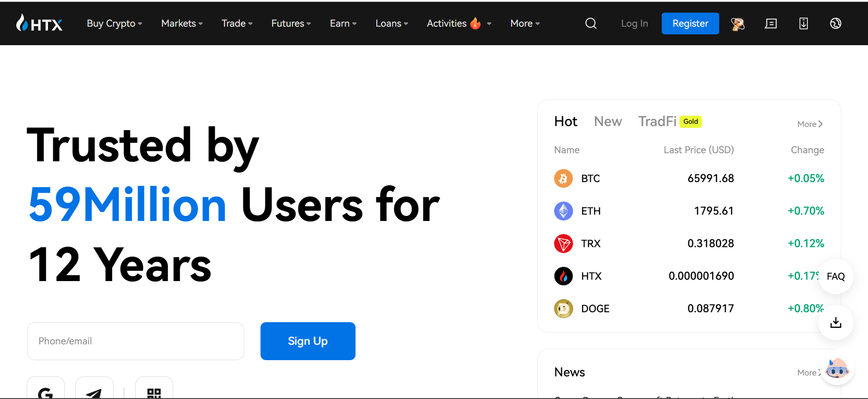The height and width of the screenshot is (399, 868).
Task: Click the +0.05% change value
Action: [x=806, y=178]
